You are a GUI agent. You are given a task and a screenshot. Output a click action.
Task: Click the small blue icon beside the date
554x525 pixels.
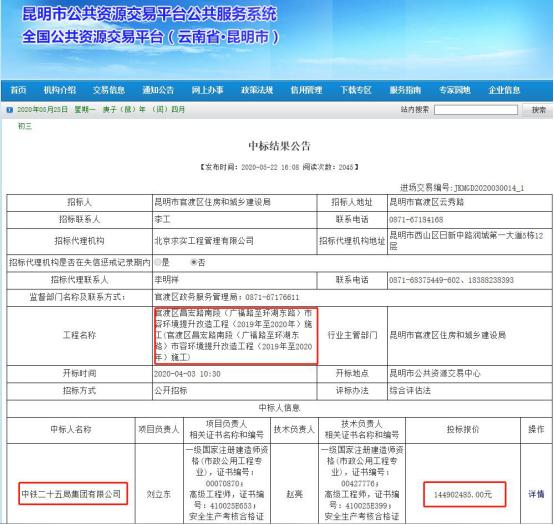(10, 110)
